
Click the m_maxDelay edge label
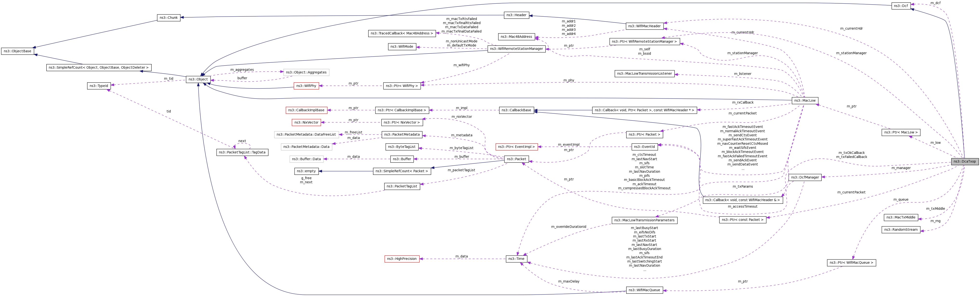click(x=568, y=282)
